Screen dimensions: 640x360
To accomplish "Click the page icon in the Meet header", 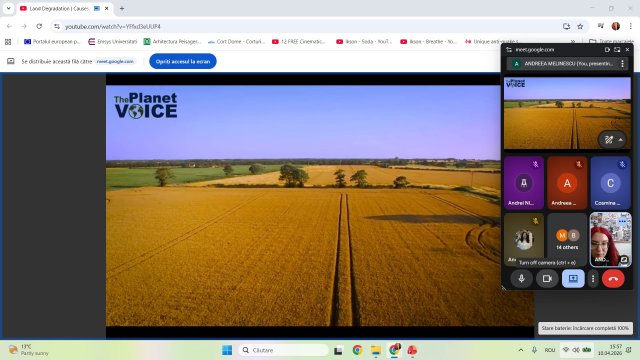I will (x=607, y=50).
